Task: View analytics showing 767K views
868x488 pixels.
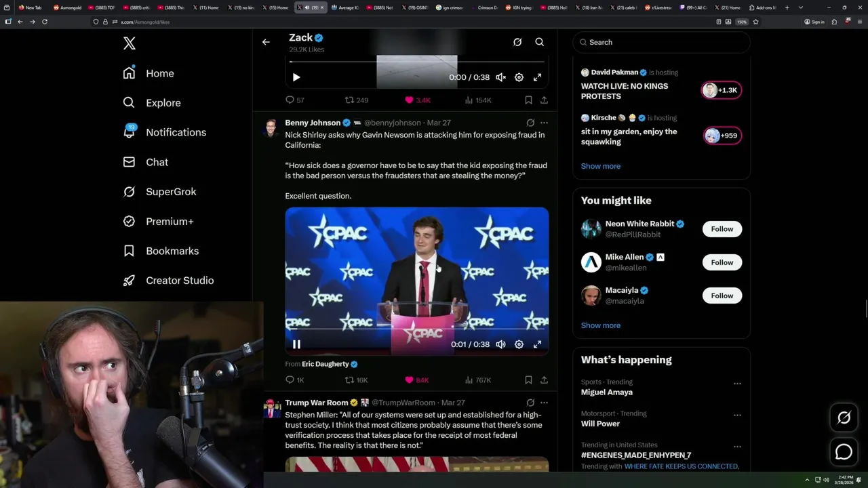Action: pos(478,380)
